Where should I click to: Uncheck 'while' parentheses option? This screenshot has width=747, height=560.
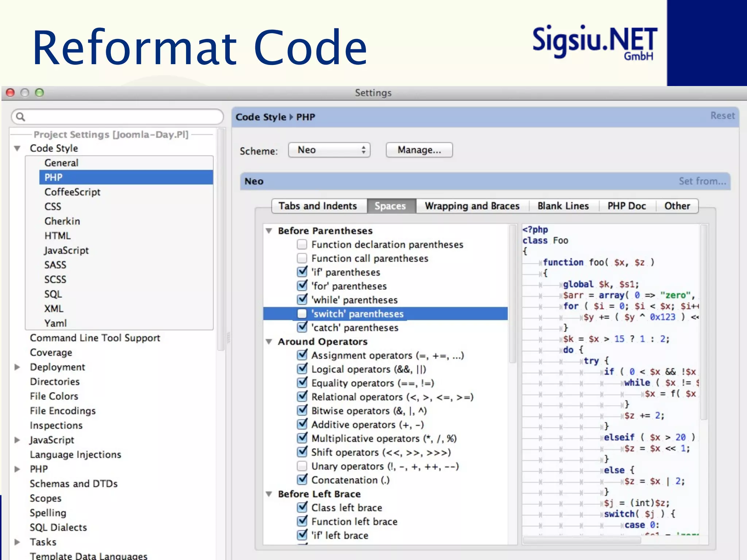pyautogui.click(x=302, y=300)
